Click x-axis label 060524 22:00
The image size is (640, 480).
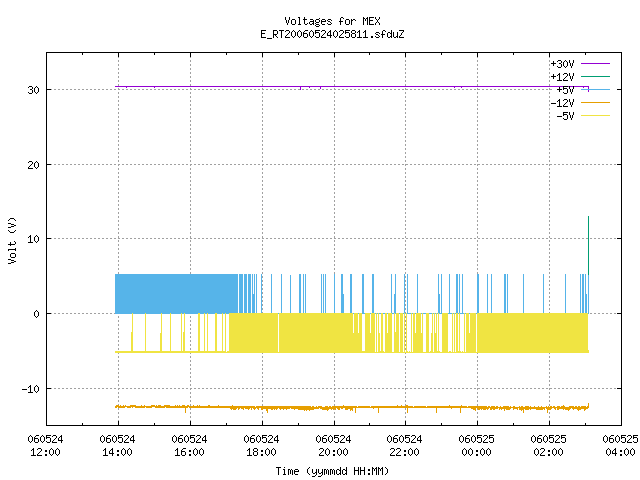click(x=404, y=446)
